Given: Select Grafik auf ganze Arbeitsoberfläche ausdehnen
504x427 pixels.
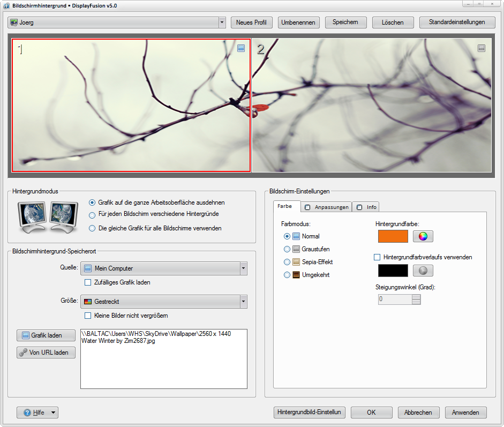Looking at the screenshot, I should click(92, 203).
